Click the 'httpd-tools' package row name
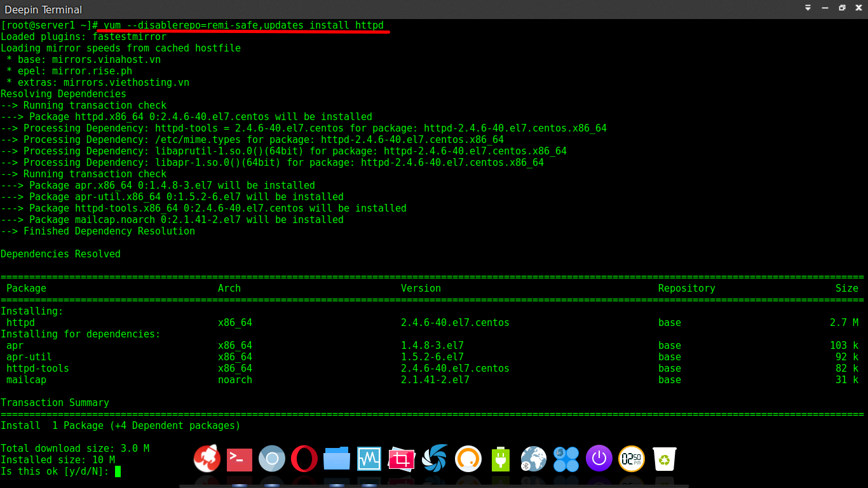The width and height of the screenshot is (868, 488). pos(37,369)
